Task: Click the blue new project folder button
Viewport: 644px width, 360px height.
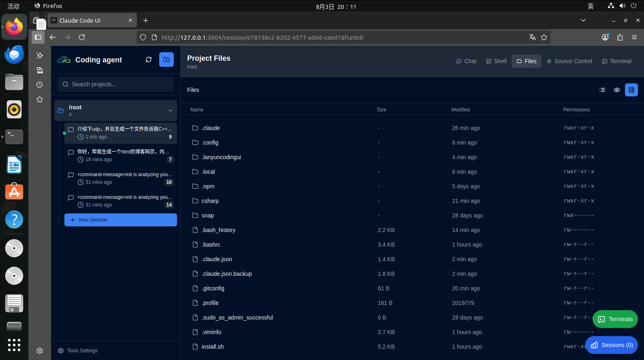Action: [166, 60]
